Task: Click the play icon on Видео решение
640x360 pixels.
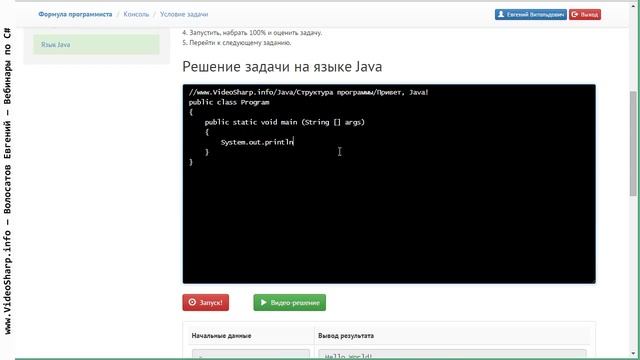Action: coord(264,302)
